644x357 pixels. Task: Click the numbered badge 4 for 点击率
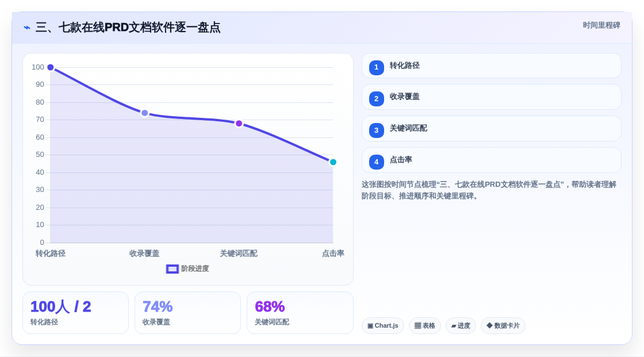(376, 162)
